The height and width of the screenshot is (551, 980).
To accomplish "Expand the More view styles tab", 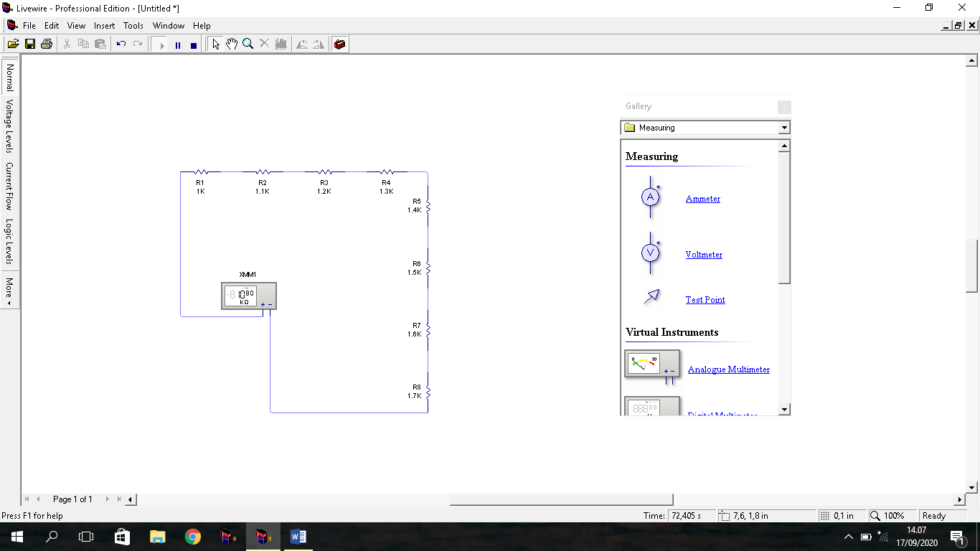I will pos(9,291).
